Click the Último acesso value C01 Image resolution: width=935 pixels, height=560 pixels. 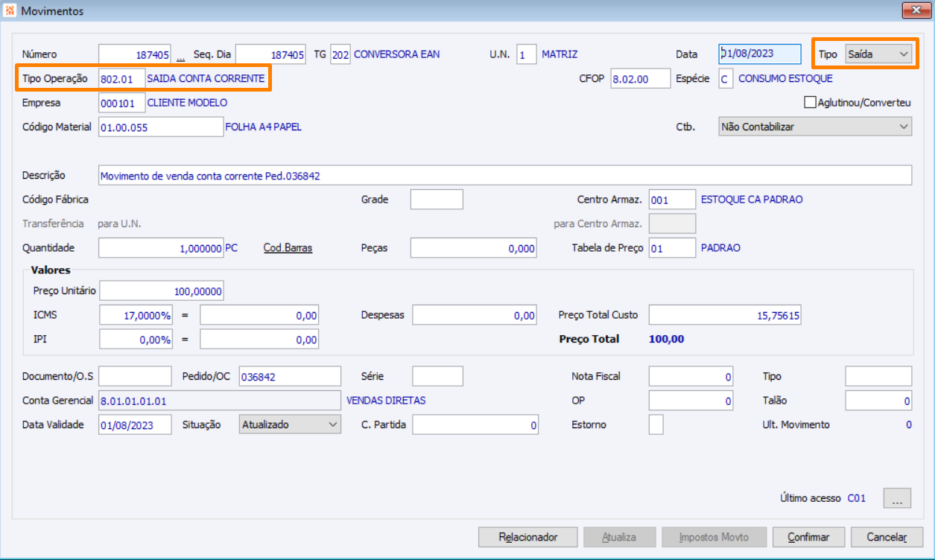pyautogui.click(x=857, y=498)
